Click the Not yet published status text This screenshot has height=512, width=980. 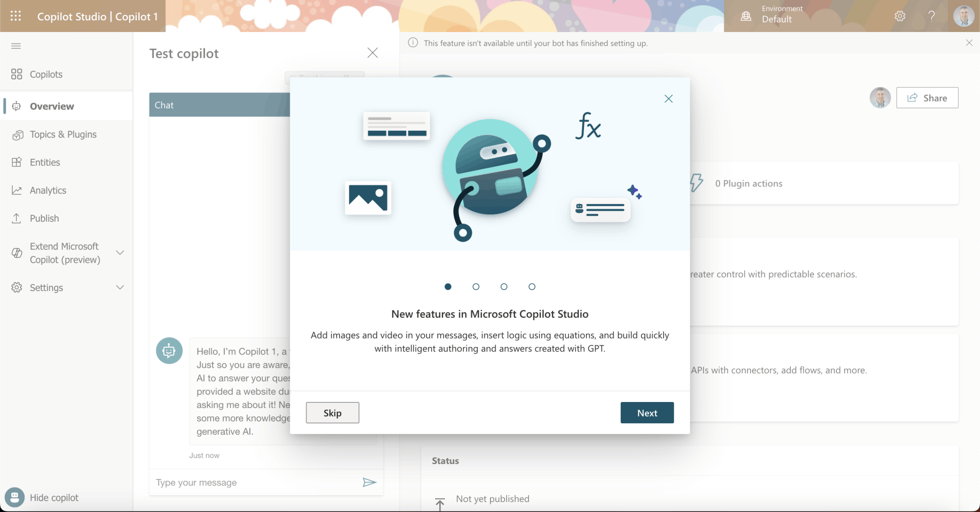pos(493,499)
